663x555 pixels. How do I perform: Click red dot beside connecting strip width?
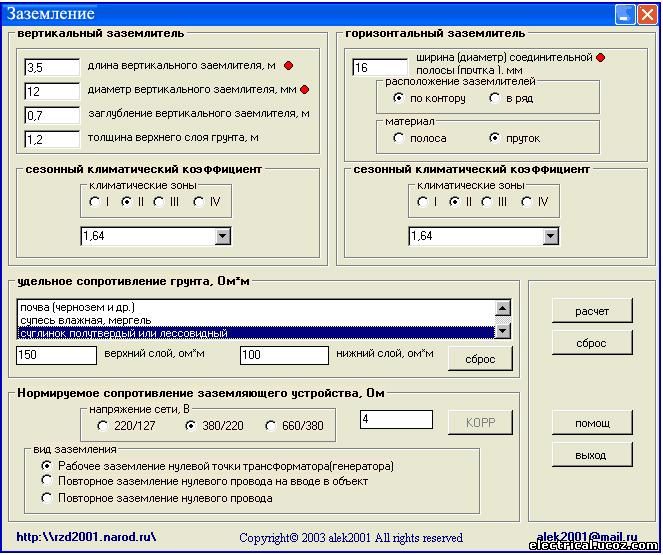coord(600,58)
